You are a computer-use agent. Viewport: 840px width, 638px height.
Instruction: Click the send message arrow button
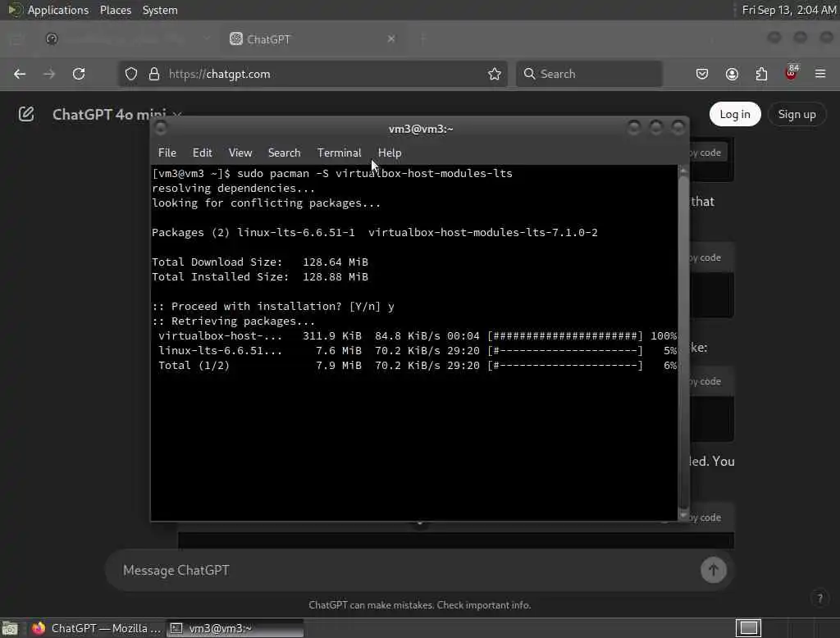pyautogui.click(x=713, y=570)
